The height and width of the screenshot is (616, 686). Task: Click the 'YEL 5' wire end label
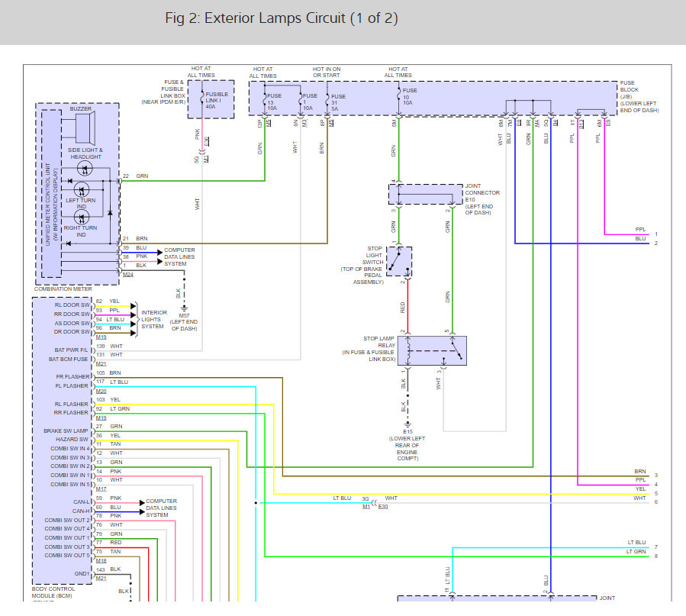[x=646, y=491]
